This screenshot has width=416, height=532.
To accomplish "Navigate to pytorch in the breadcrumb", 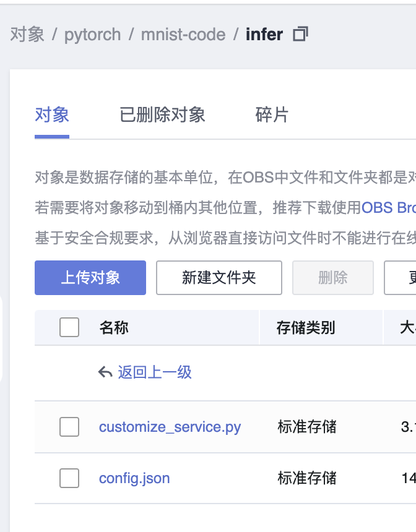I will coord(93,34).
